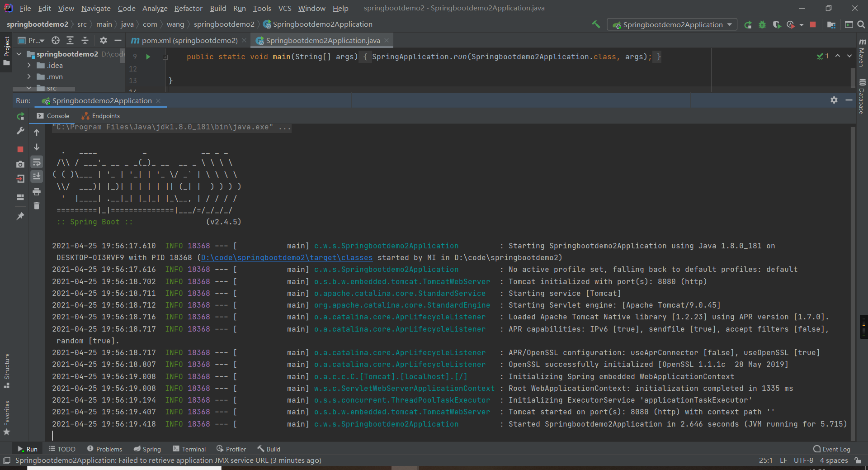Screen dimensions: 868x470
Task: Start debugging with the bug icon
Action: tap(762, 25)
